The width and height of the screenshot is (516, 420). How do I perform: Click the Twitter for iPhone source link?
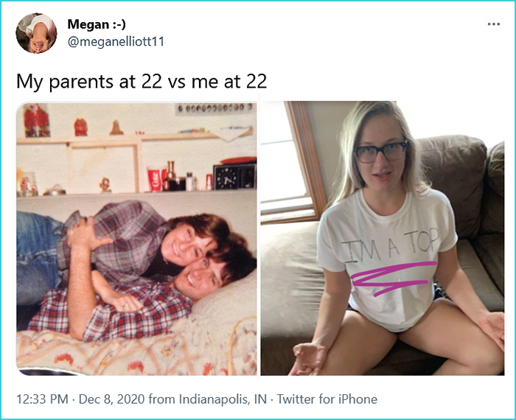point(327,399)
